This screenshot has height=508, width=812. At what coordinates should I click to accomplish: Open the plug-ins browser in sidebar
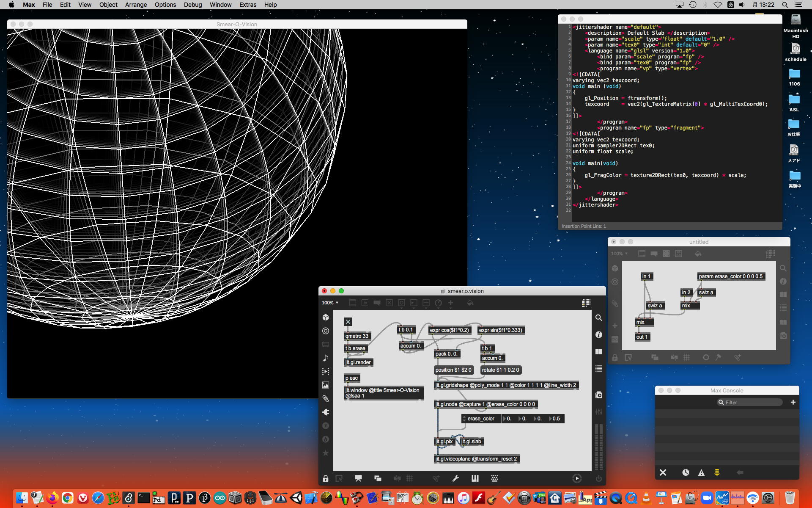(326, 412)
